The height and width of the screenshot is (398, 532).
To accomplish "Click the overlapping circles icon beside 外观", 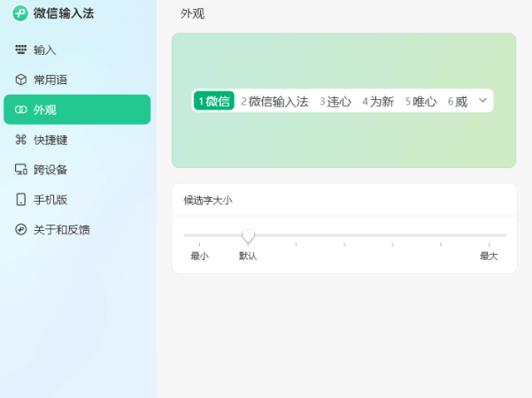I will click(x=21, y=110).
